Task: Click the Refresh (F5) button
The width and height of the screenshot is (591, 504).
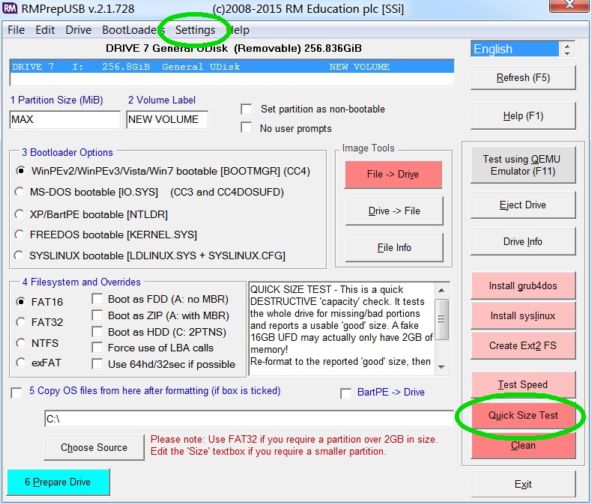Action: point(523,78)
